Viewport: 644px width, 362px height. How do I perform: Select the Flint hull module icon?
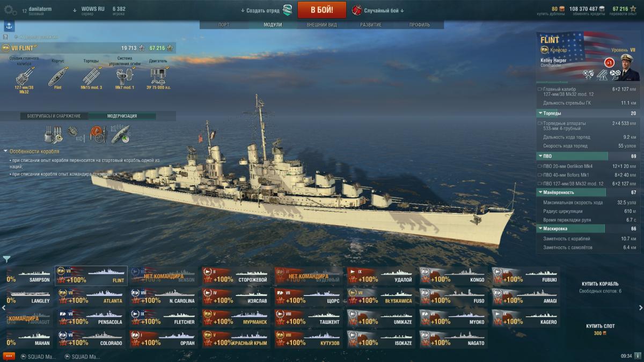[x=58, y=77]
